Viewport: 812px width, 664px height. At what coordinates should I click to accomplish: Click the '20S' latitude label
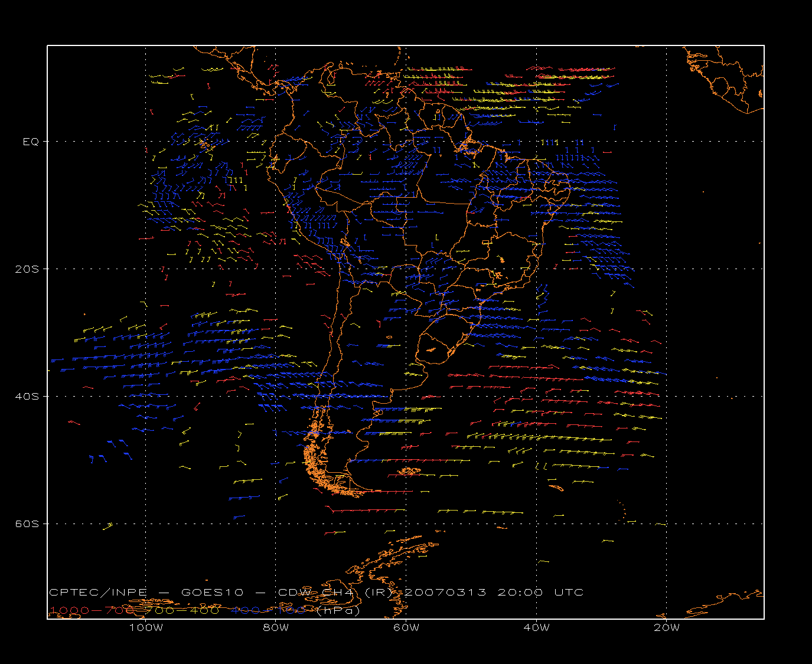27,269
